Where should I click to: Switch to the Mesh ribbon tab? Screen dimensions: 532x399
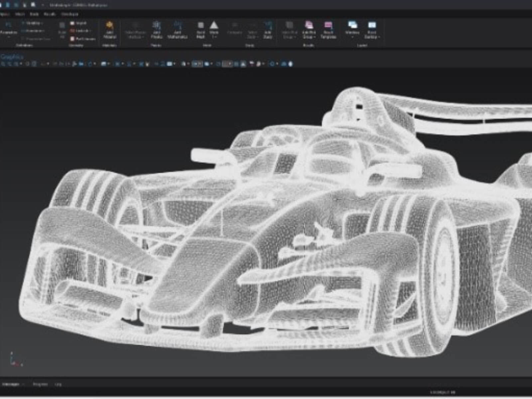(x=20, y=14)
